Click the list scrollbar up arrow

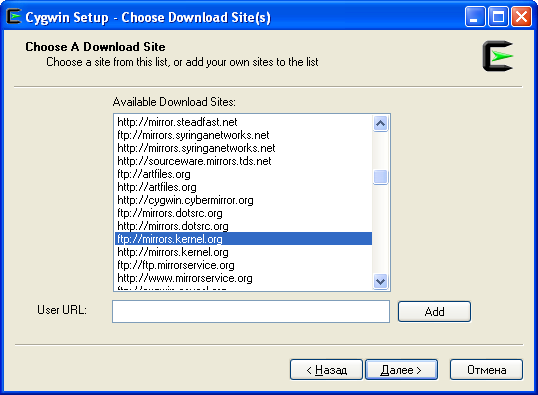pyautogui.click(x=380, y=124)
